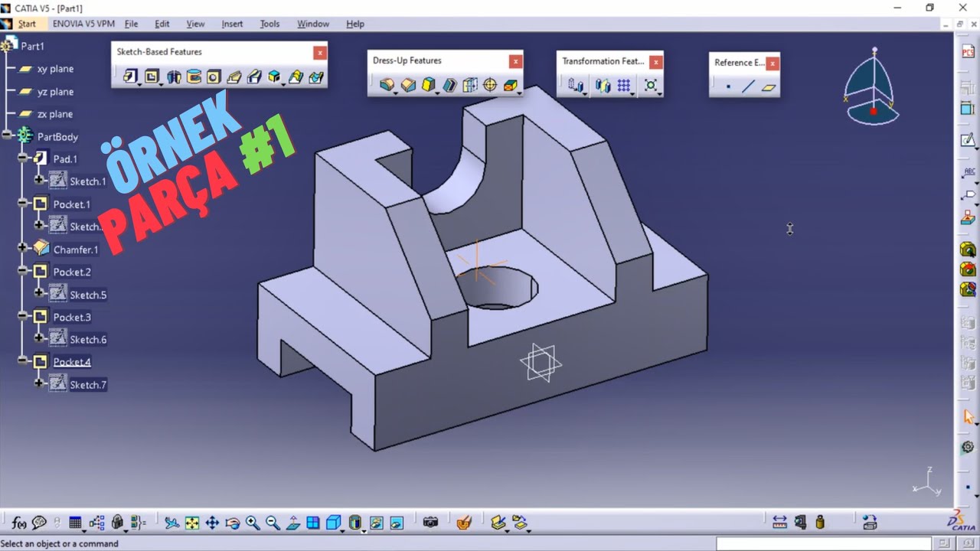Viewport: 980px width, 551px height.
Task: Open the Formula f(x) tool
Action: (19, 523)
